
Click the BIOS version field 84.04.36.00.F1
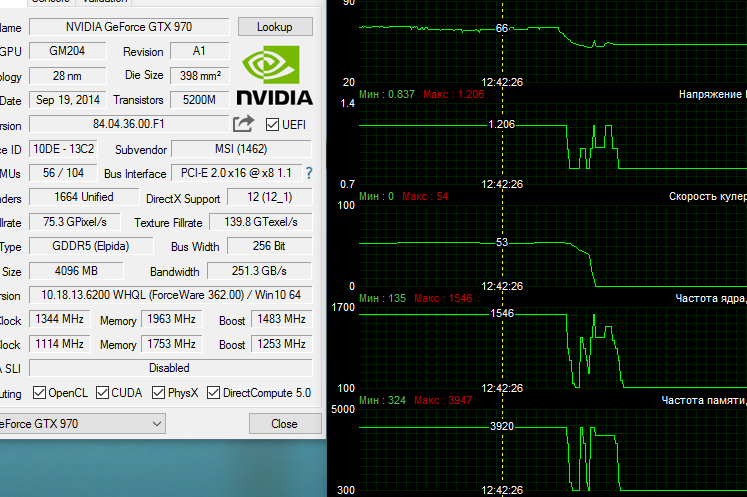point(129,124)
